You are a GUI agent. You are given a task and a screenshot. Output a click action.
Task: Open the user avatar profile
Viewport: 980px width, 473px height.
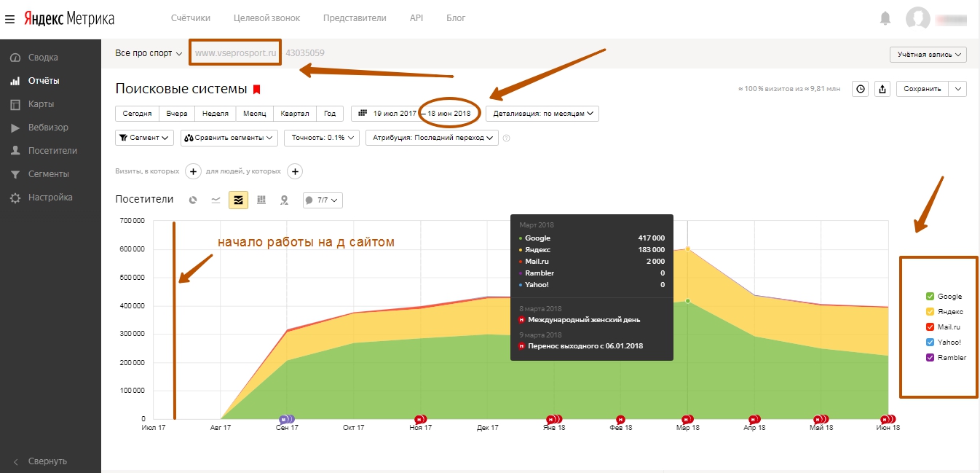click(917, 19)
